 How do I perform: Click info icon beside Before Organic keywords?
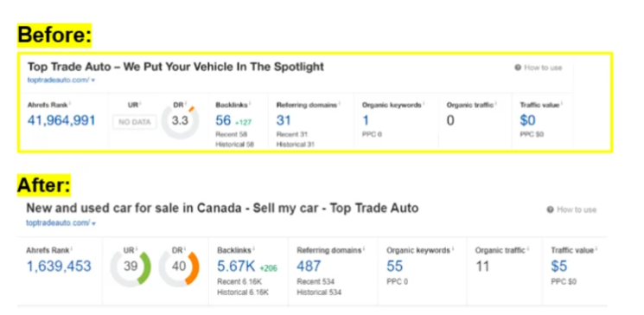[423, 104]
